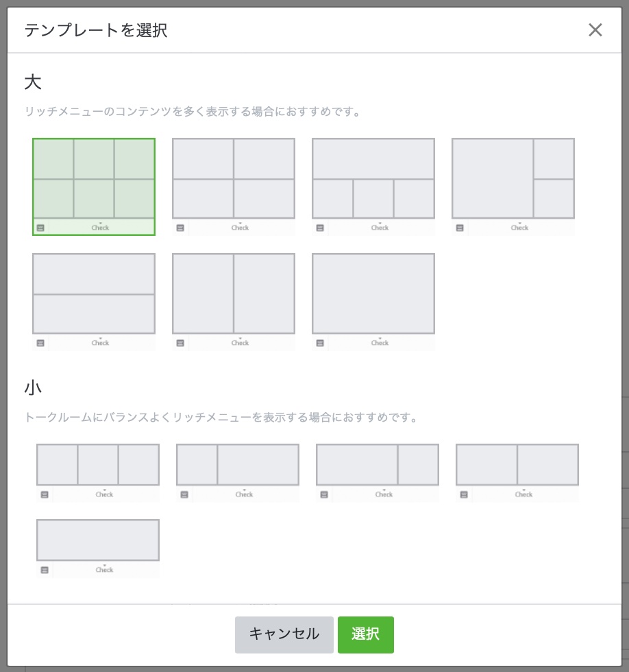This screenshot has height=672, width=629.
Task: Select the large single-area template
Action: [x=373, y=294]
